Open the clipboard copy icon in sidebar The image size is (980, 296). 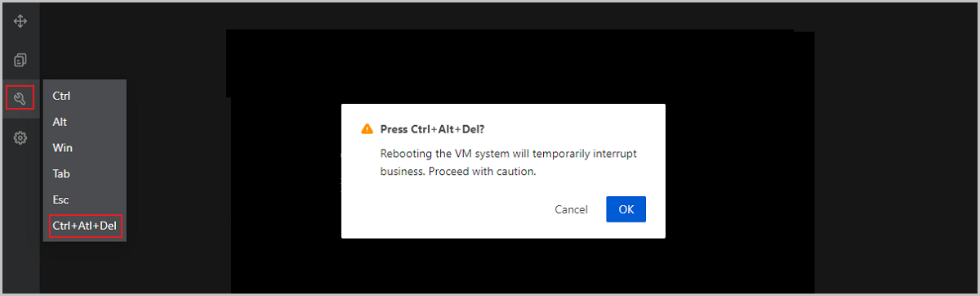tap(20, 60)
